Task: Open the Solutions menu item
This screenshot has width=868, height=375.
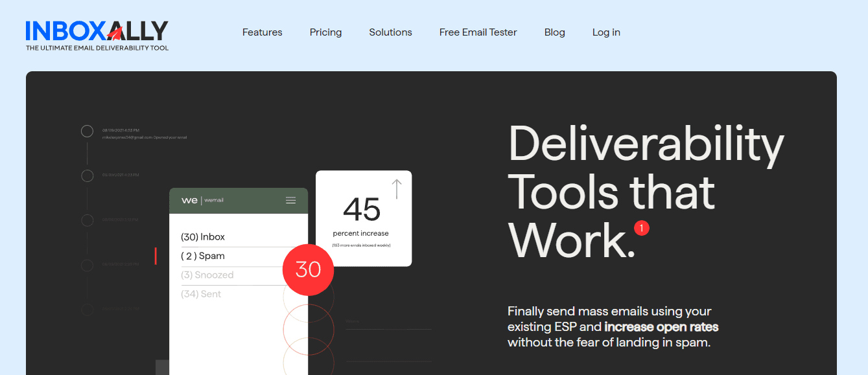Action: pyautogui.click(x=390, y=32)
